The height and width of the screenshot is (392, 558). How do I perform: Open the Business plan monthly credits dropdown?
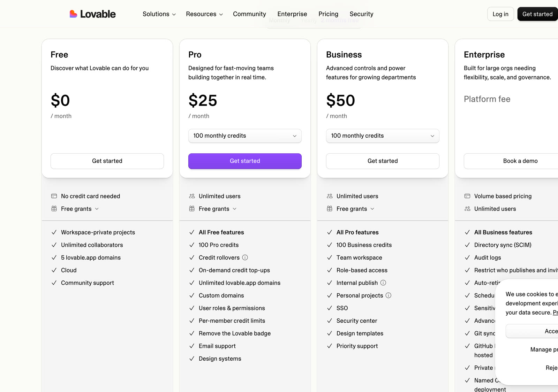383,136
